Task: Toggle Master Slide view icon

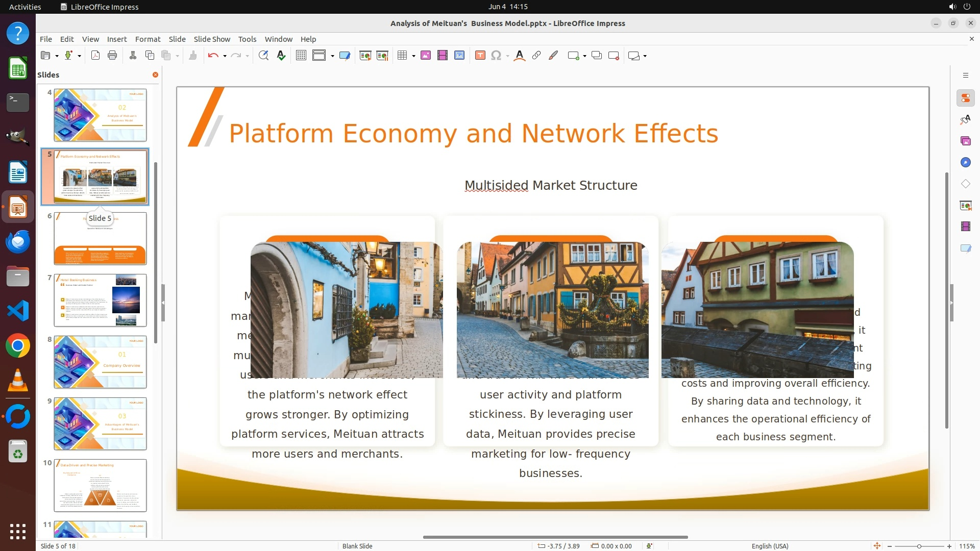Action: pos(345,56)
